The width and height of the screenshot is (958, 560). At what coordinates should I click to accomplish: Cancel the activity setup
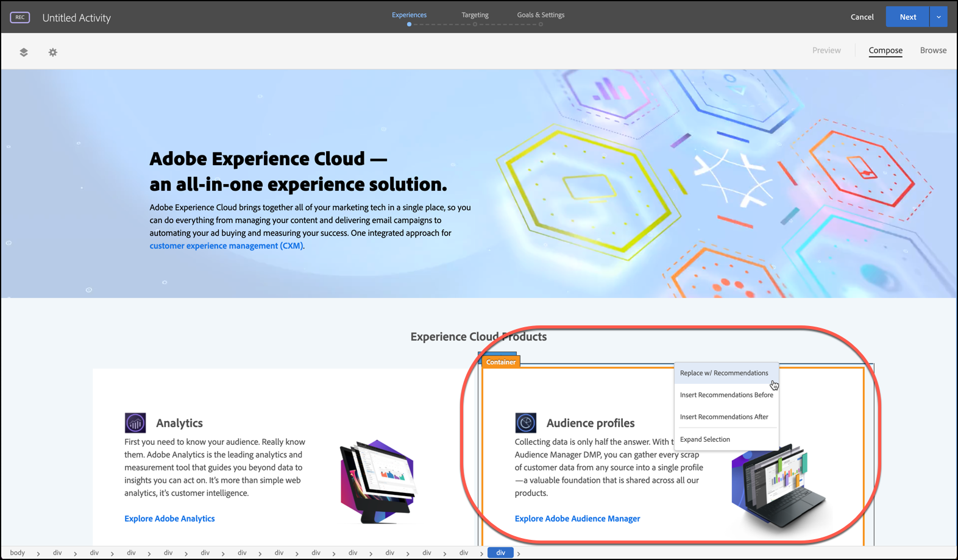click(x=862, y=17)
